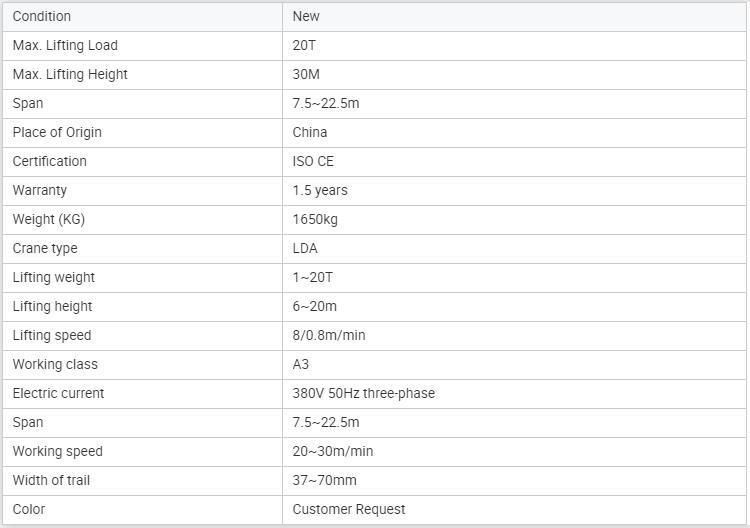The image size is (750, 528).
Task: Click the 37~70mm width of trail value
Action: [324, 481]
